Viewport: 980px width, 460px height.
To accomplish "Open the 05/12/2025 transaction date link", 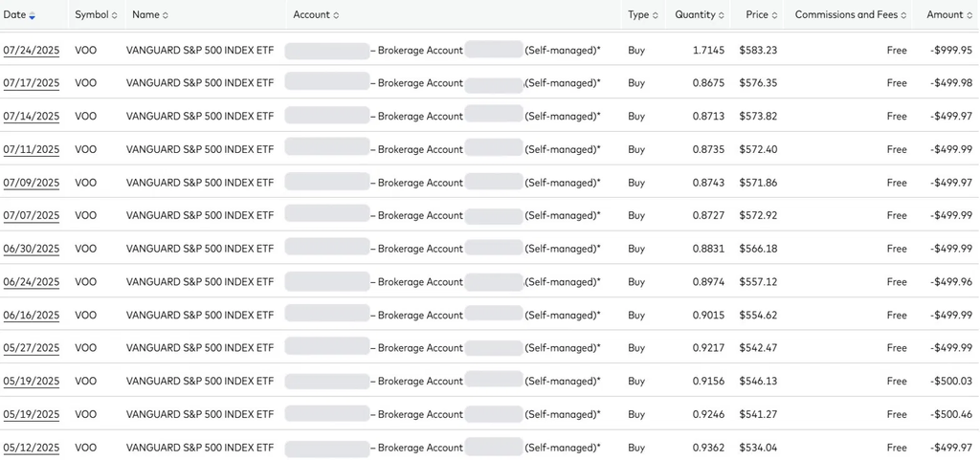I will click(32, 449).
